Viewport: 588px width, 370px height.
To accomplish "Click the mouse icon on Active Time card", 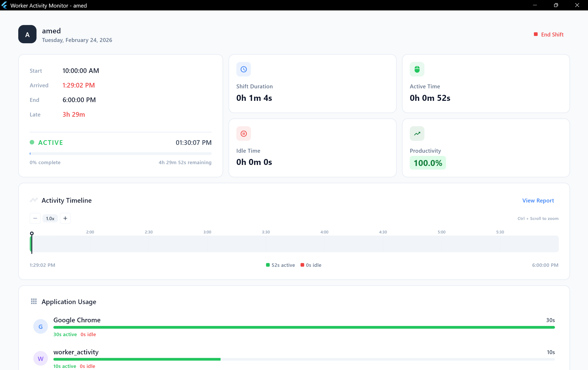I will click(x=417, y=69).
